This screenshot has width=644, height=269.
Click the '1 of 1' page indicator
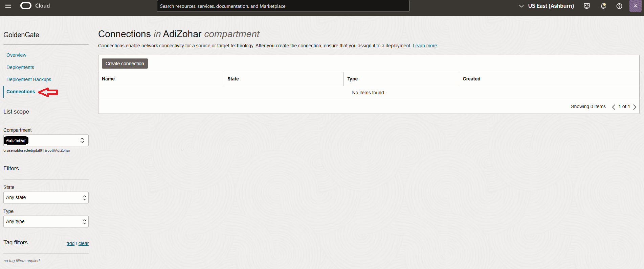(624, 106)
